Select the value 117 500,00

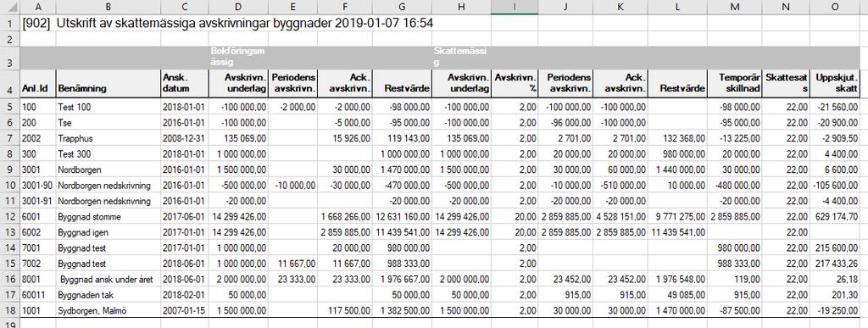click(x=346, y=310)
